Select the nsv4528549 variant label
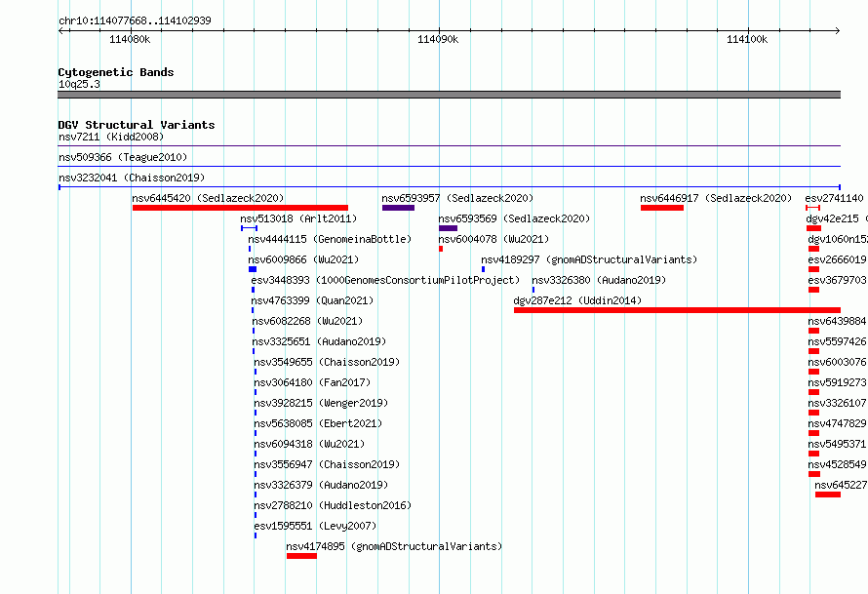The width and height of the screenshot is (868, 594). point(838,464)
